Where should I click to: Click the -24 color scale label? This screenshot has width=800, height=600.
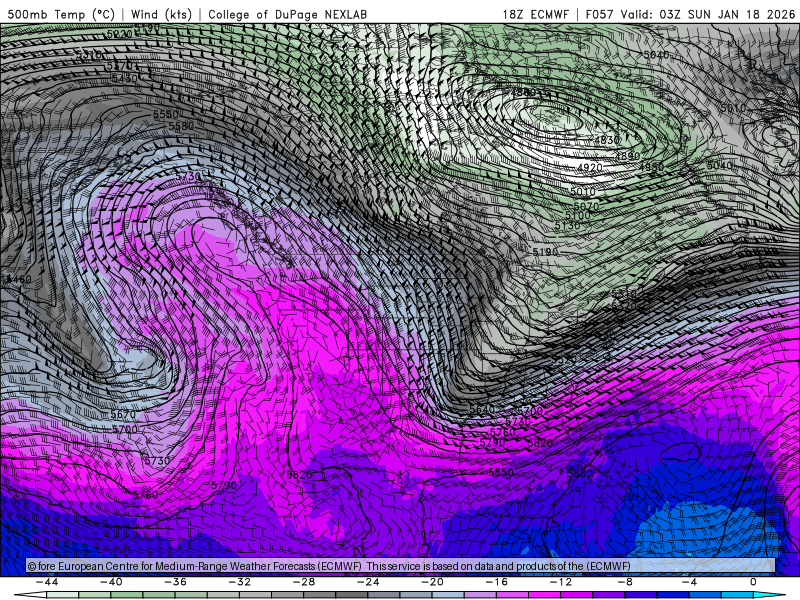pyautogui.click(x=368, y=582)
